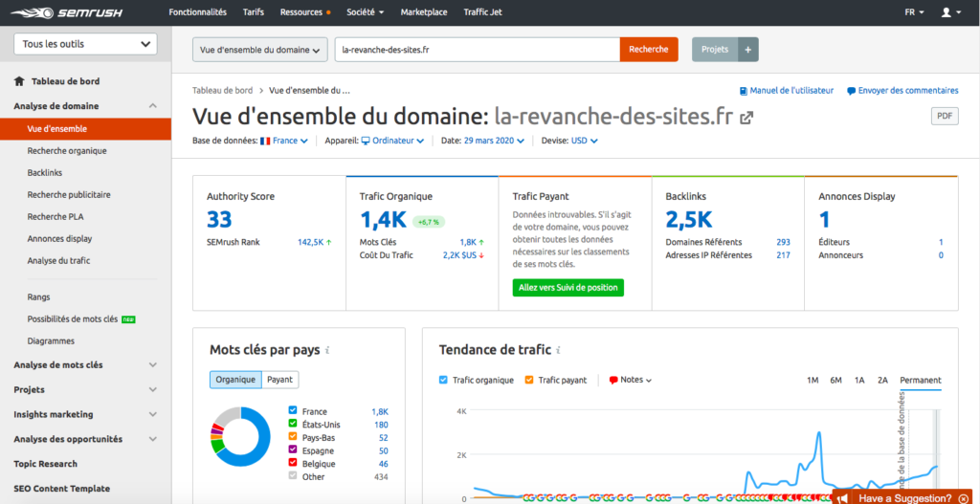Viewport: 980px width, 504px height.
Task: Click the megaphone icon in suggestion bar
Action: click(x=842, y=497)
